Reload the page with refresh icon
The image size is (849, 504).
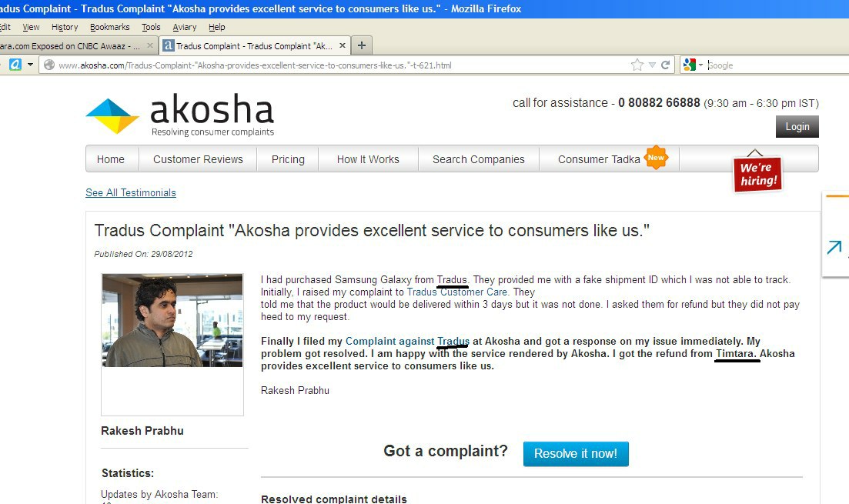pyautogui.click(x=666, y=65)
